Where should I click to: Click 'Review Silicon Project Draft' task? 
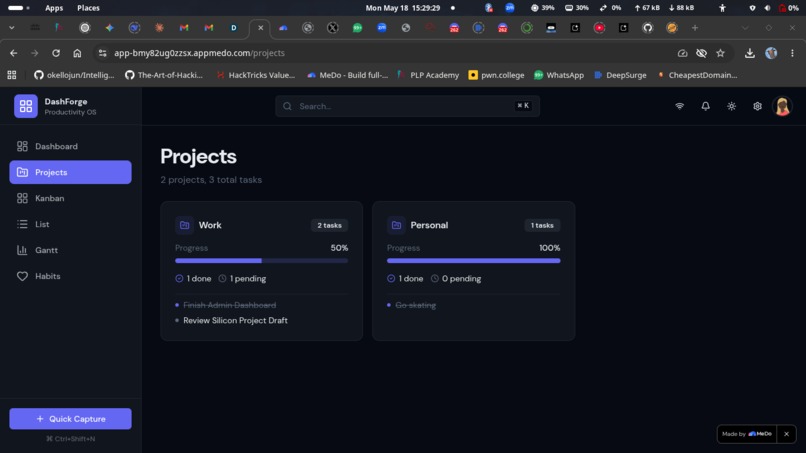[235, 320]
